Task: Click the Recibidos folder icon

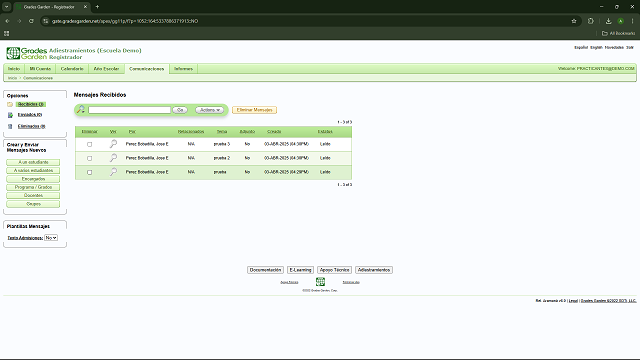Action: coord(10,104)
